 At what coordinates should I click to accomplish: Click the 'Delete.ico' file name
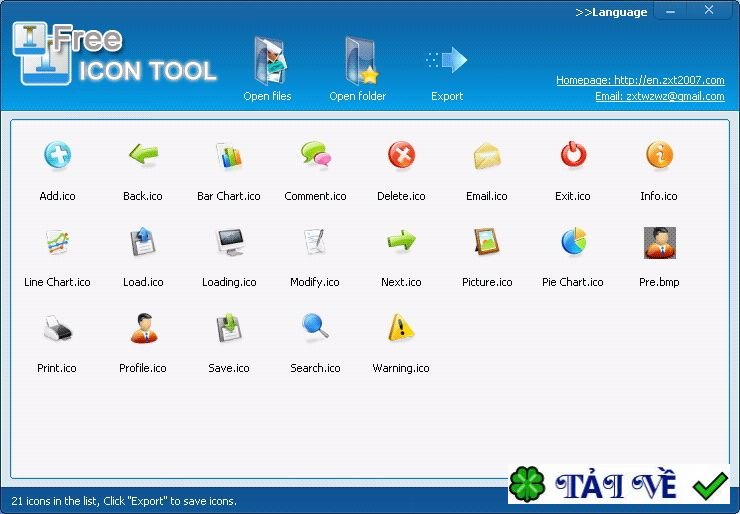point(401,196)
